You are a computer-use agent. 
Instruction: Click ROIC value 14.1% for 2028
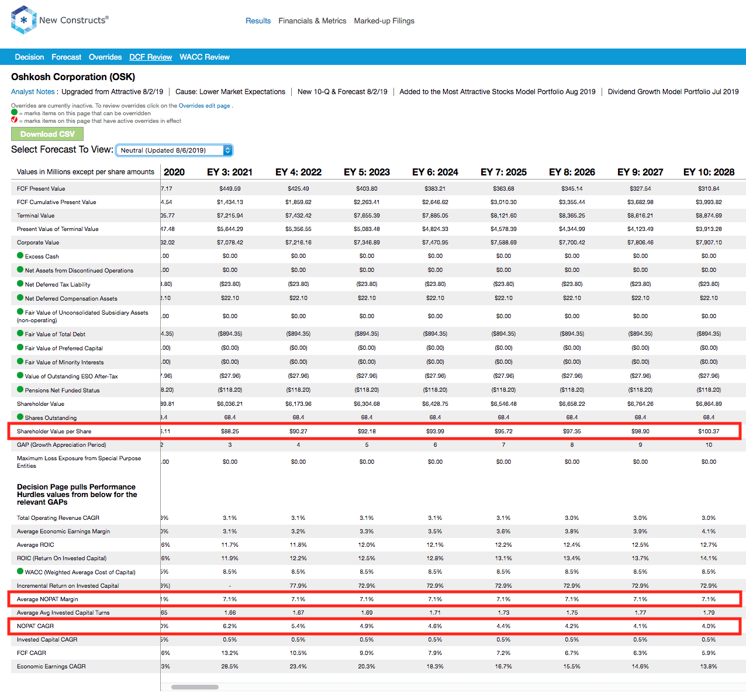[709, 558]
